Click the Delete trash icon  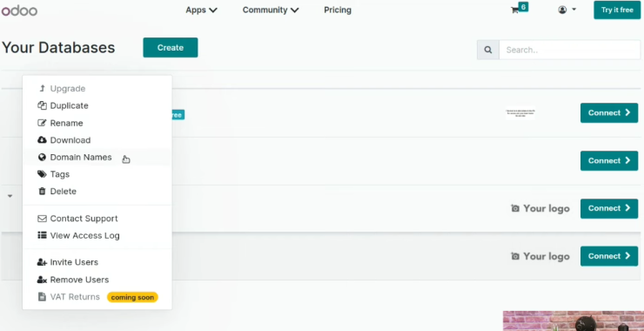[x=42, y=192]
